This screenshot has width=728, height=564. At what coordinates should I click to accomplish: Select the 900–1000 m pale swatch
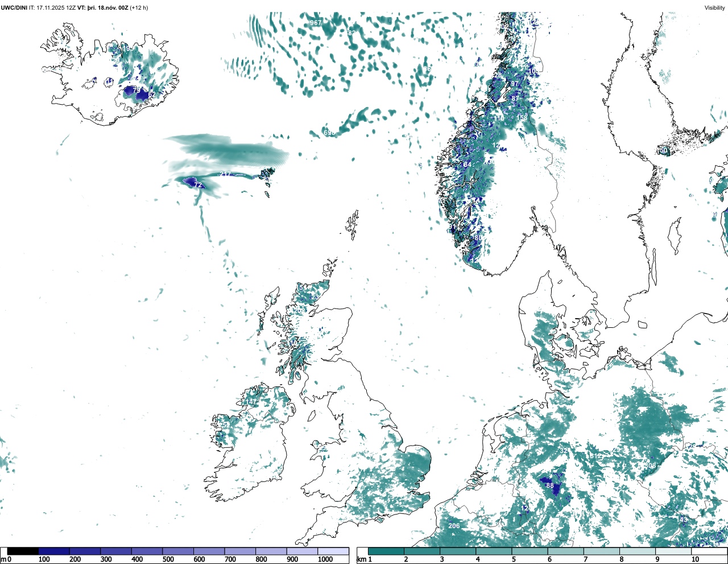click(x=302, y=551)
